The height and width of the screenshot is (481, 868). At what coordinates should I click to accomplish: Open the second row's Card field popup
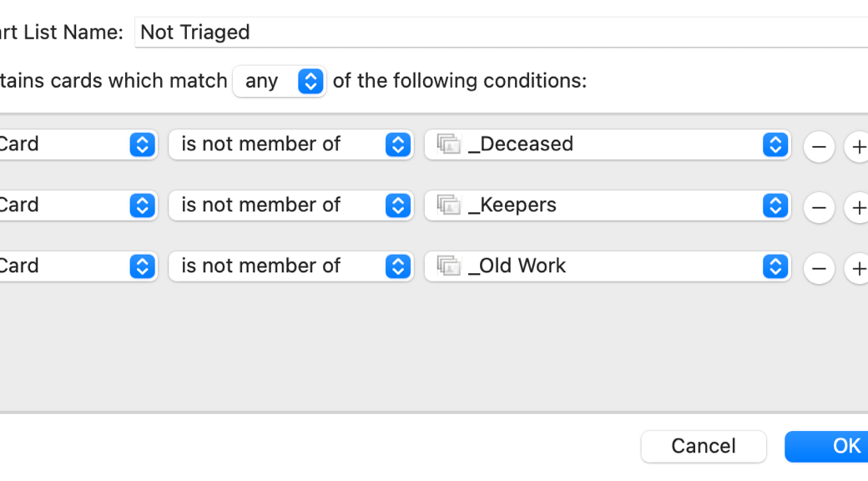tap(77, 205)
